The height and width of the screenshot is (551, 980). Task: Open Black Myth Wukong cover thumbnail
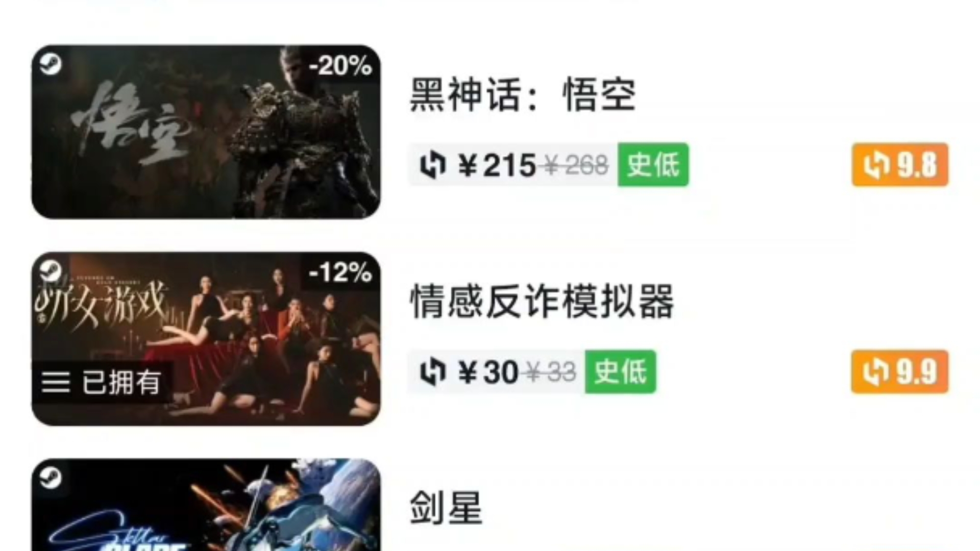point(206,132)
